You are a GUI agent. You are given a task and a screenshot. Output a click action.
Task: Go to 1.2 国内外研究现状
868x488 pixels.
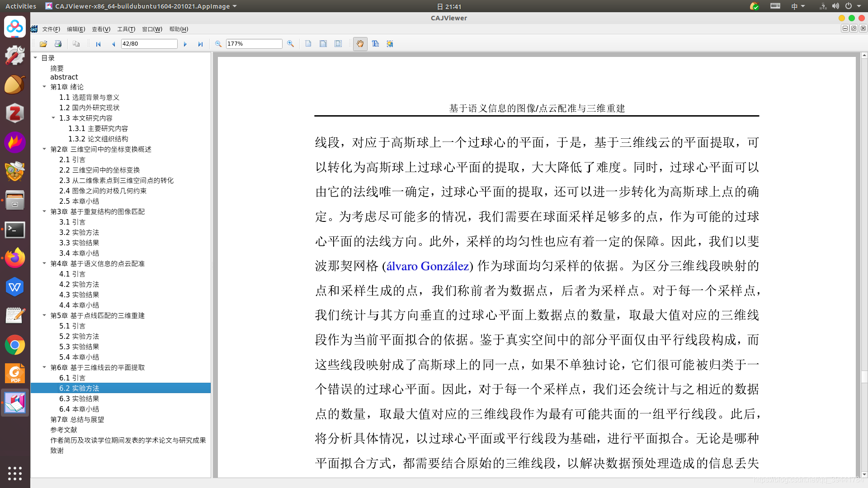click(89, 108)
